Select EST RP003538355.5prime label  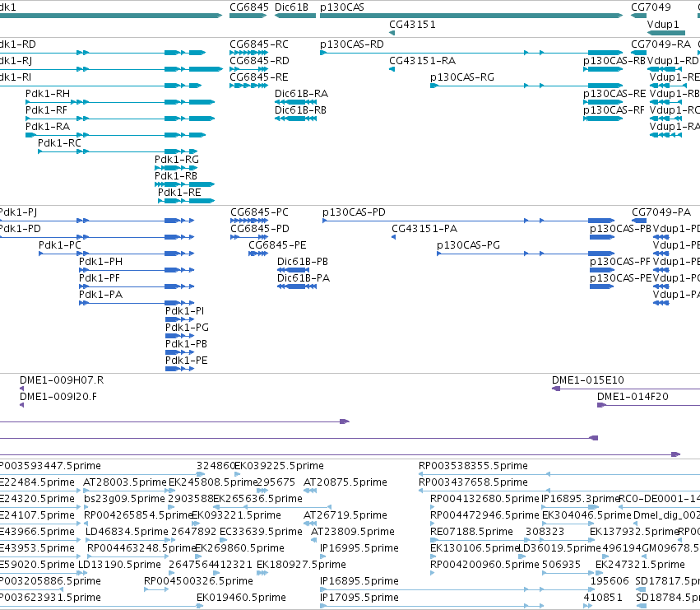coord(473,466)
